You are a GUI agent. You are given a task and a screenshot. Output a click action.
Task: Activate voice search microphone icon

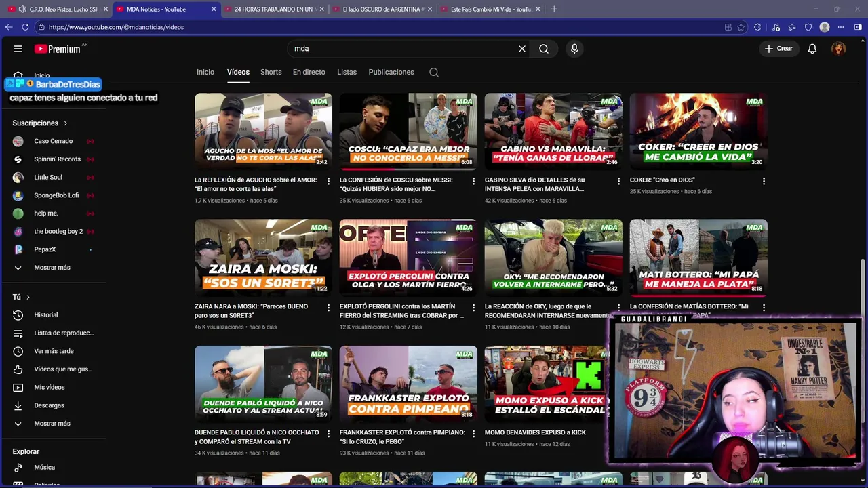pyautogui.click(x=574, y=49)
